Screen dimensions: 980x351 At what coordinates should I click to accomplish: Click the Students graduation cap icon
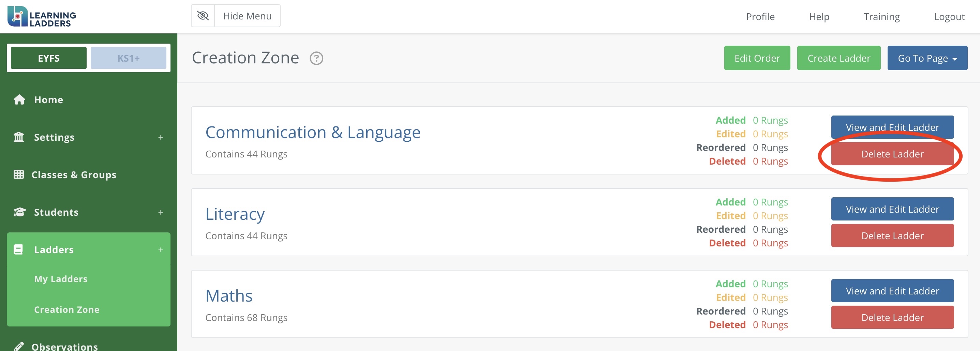point(19,212)
